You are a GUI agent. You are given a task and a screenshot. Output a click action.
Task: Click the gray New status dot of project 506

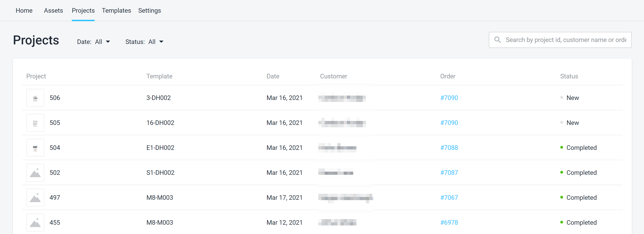[x=562, y=98]
